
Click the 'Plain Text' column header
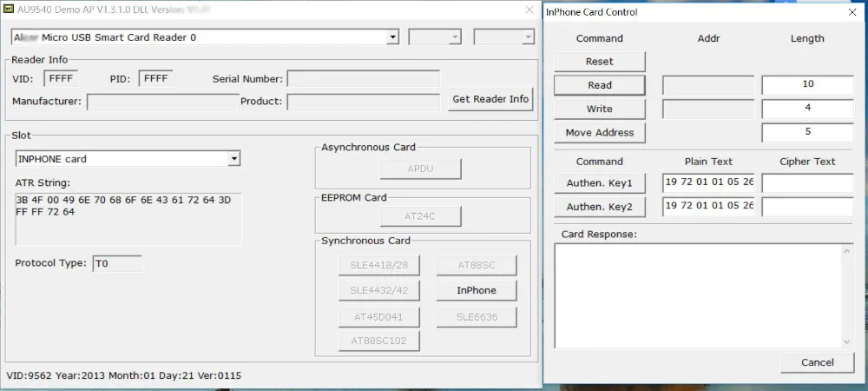pos(708,162)
